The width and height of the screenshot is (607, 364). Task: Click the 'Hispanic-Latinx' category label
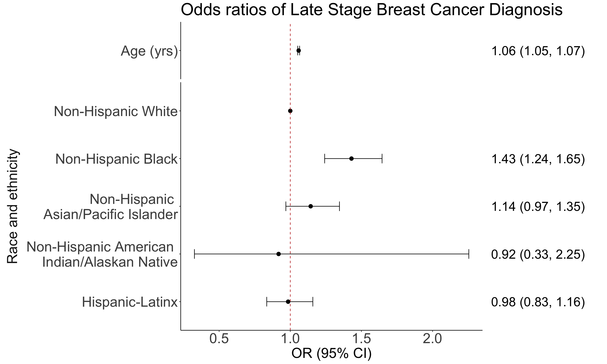(130, 302)
